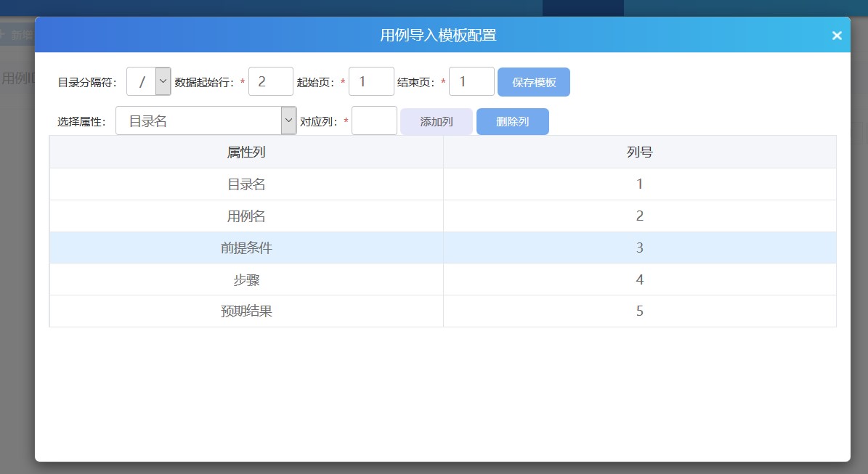The image size is (868, 474).
Task: Click the empty 对应列 input field
Action: 374,120
